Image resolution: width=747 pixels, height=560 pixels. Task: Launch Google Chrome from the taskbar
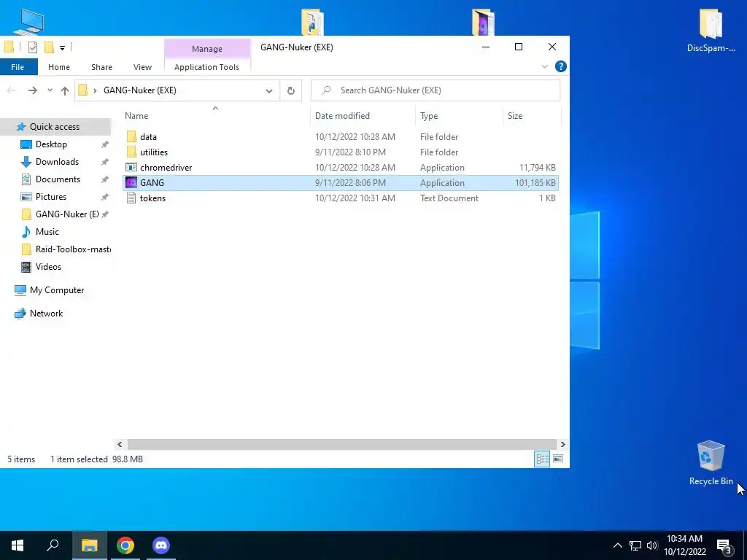[x=125, y=545]
